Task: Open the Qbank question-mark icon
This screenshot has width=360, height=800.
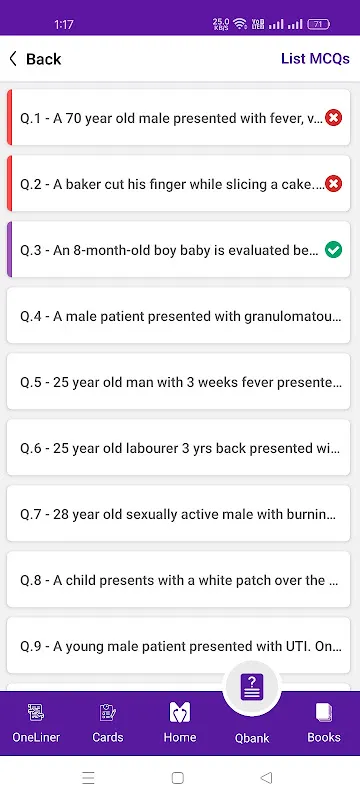Action: [252, 687]
